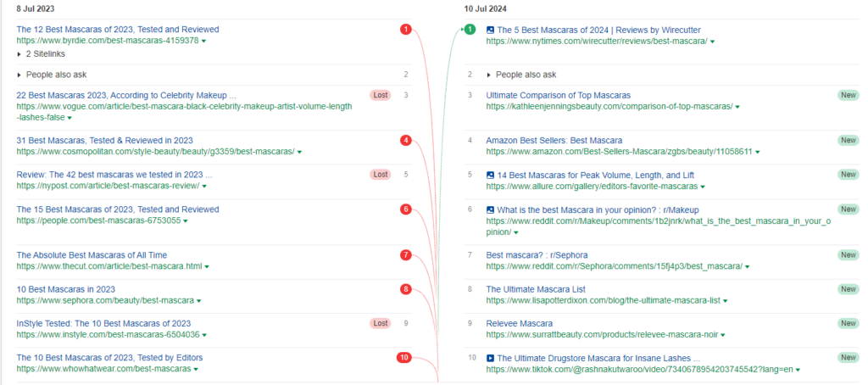Open dropdown arrow next to sephora.com URL
Screen dimensions: 868x385
click(x=198, y=301)
